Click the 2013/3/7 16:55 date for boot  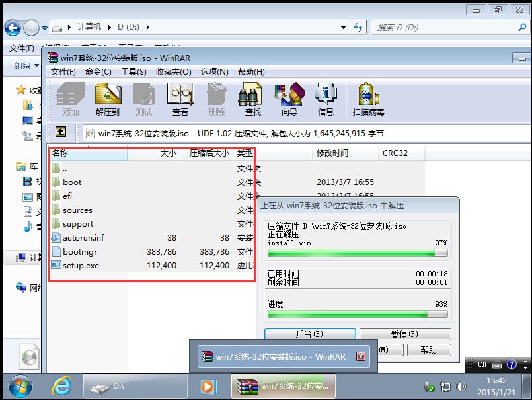[x=345, y=182]
